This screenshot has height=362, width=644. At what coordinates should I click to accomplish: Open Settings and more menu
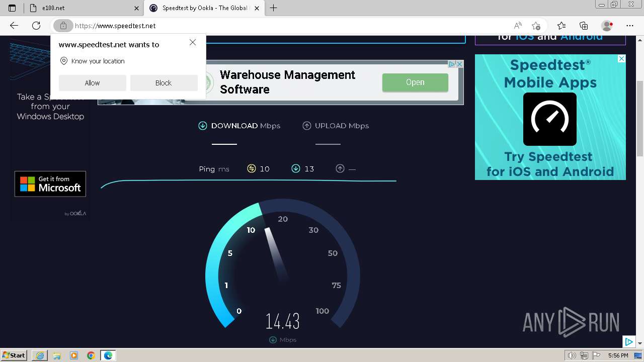pos(630,26)
